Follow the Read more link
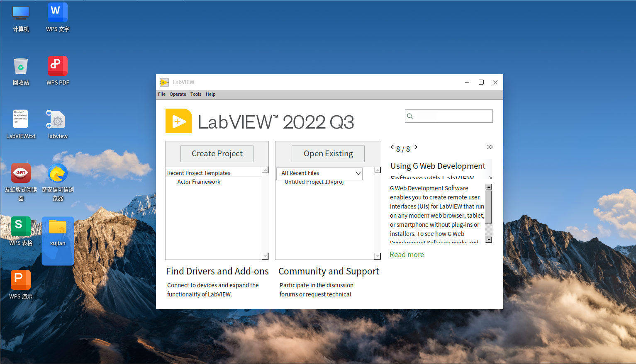This screenshot has width=636, height=364. pyautogui.click(x=407, y=255)
